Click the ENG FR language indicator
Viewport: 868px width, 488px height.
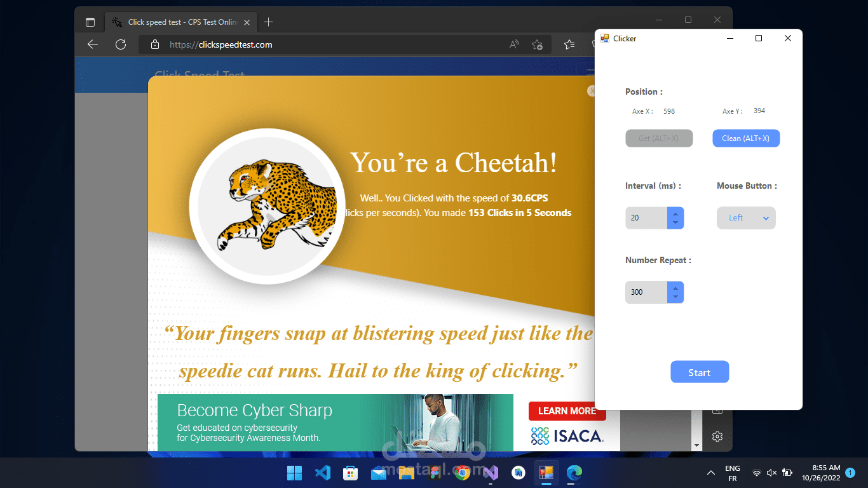point(732,473)
